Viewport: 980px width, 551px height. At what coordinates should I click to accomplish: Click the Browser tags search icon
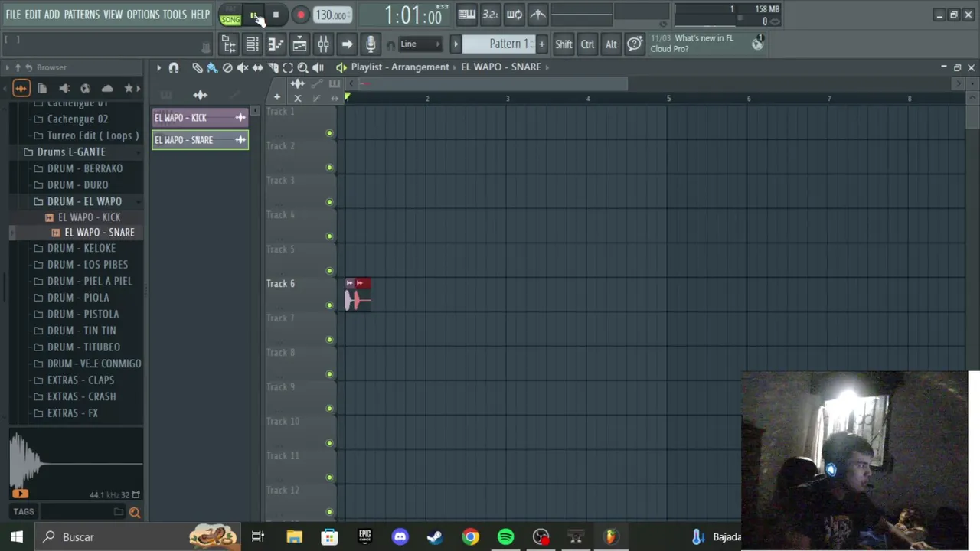[x=135, y=513]
